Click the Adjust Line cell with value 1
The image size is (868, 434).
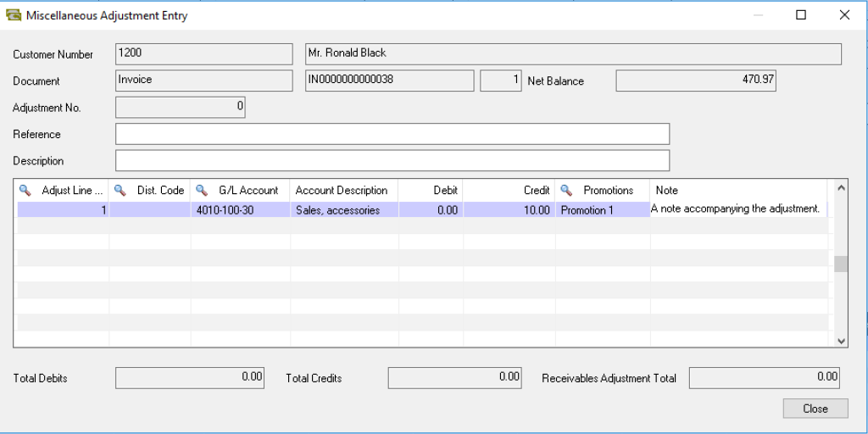click(x=63, y=210)
